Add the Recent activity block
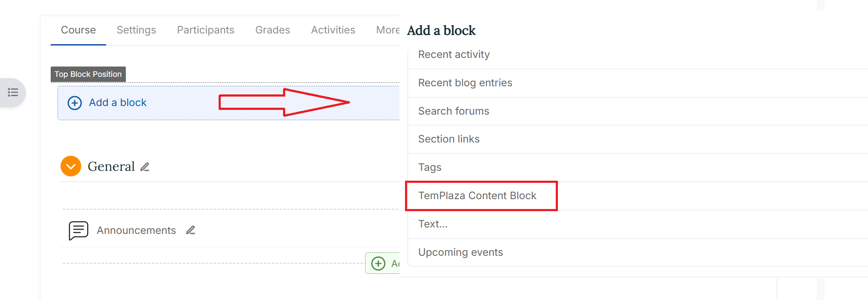 454,55
